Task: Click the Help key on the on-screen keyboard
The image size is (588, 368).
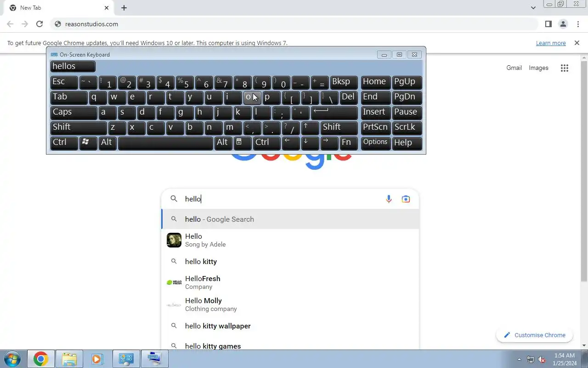Action: pos(407,143)
